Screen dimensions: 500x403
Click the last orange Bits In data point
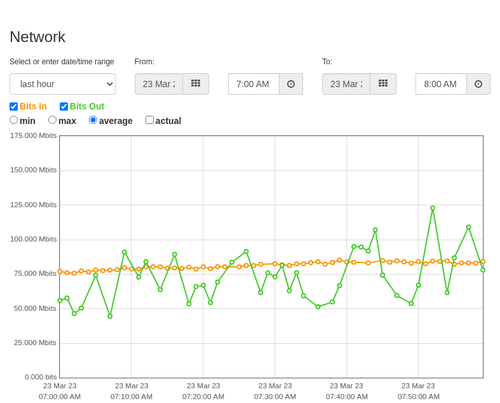483,262
